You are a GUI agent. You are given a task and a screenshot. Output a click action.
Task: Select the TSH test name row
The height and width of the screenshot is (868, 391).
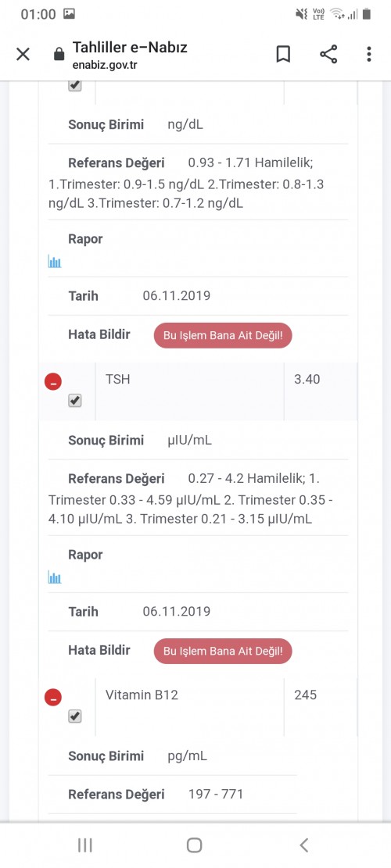189,391
